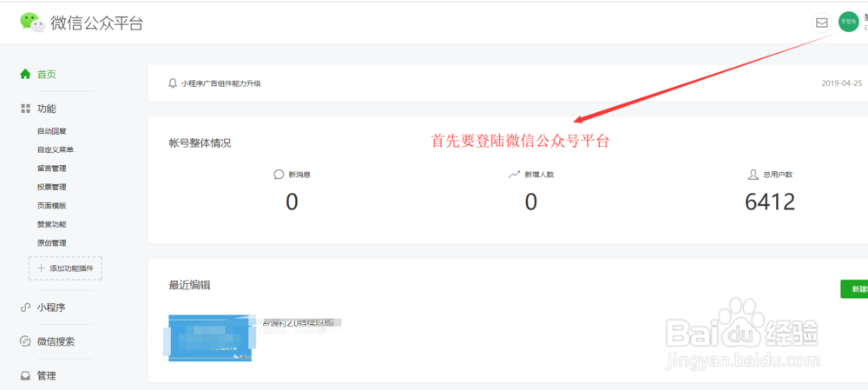Open the blue recent article thumbnail

(210, 338)
